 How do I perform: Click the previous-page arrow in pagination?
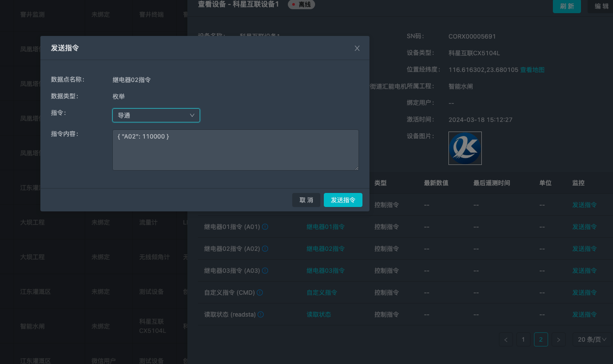pos(506,339)
